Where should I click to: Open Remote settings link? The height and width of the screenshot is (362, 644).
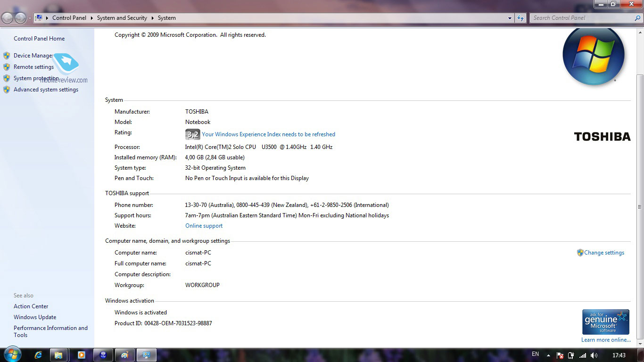[33, 67]
